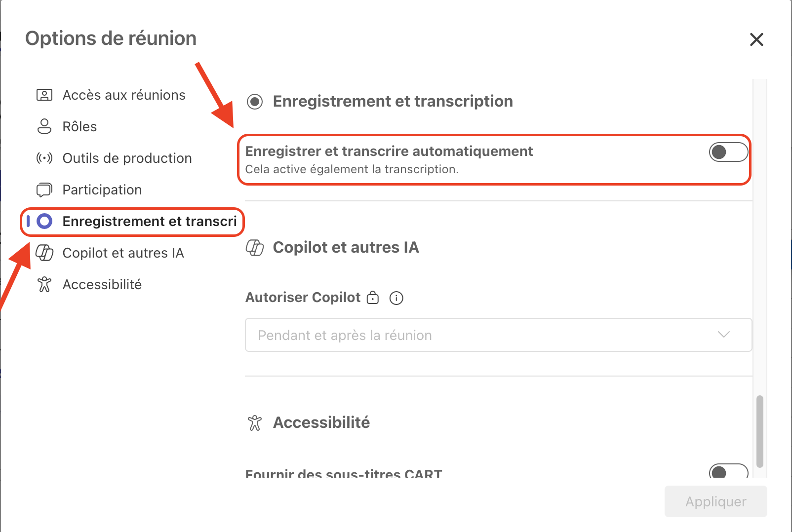
Task: Click the Accès aux réunions sidebar icon
Action: (44, 95)
